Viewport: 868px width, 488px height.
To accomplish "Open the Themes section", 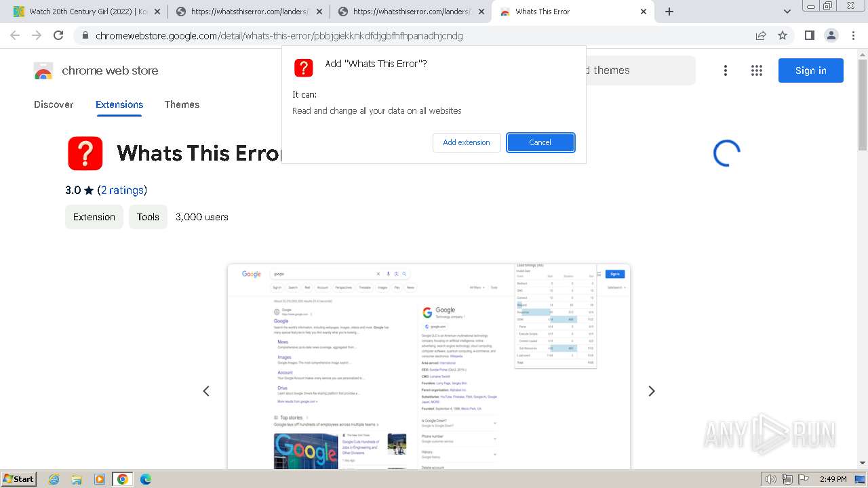I will (x=182, y=104).
